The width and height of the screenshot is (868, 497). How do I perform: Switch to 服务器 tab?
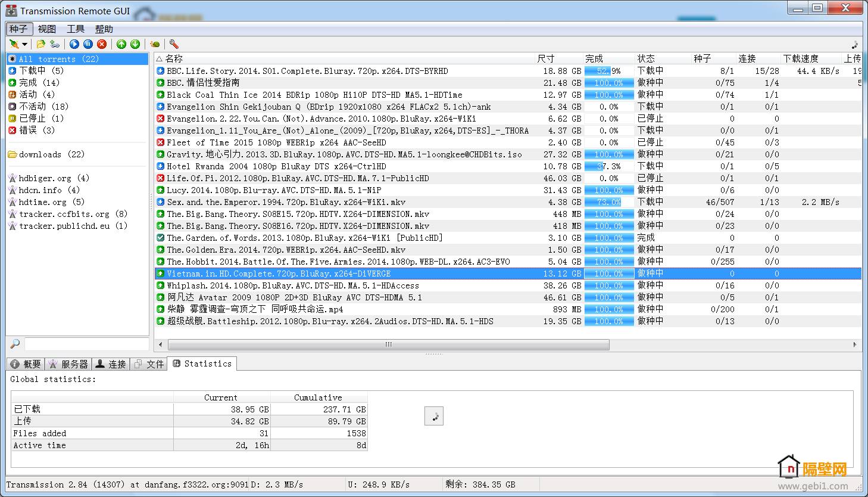68,364
